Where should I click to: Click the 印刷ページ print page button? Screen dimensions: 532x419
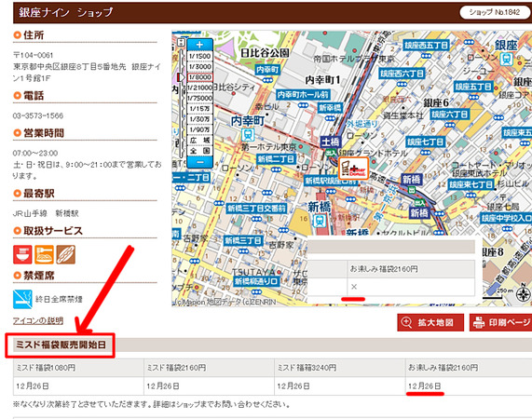500,322
